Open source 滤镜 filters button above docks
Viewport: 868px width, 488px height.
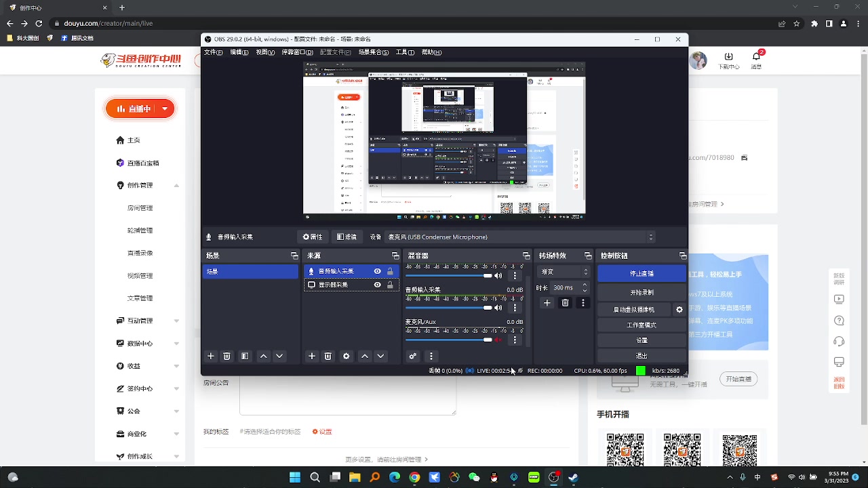pos(347,237)
